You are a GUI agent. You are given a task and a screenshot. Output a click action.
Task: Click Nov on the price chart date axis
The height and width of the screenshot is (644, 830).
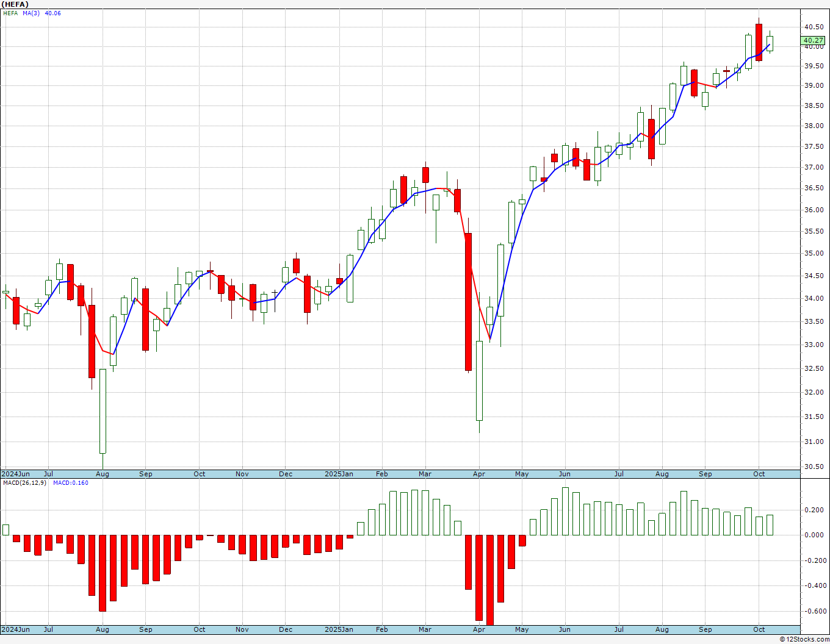[242, 474]
